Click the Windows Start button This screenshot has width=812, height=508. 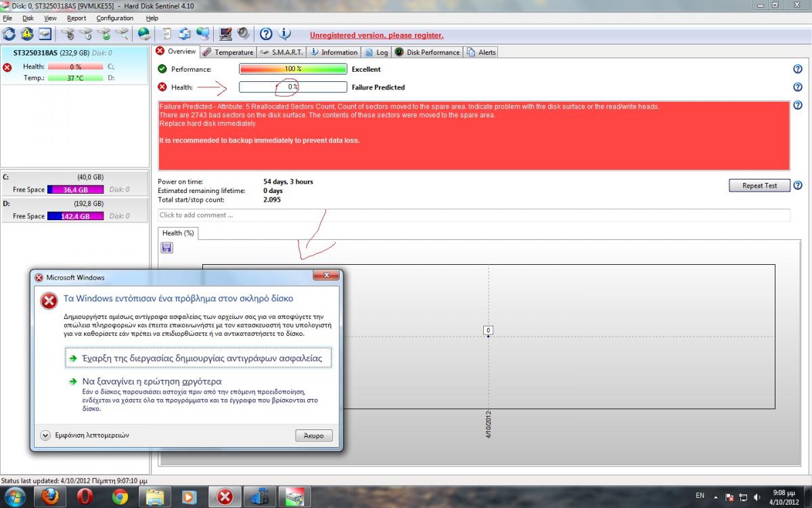tap(15, 496)
